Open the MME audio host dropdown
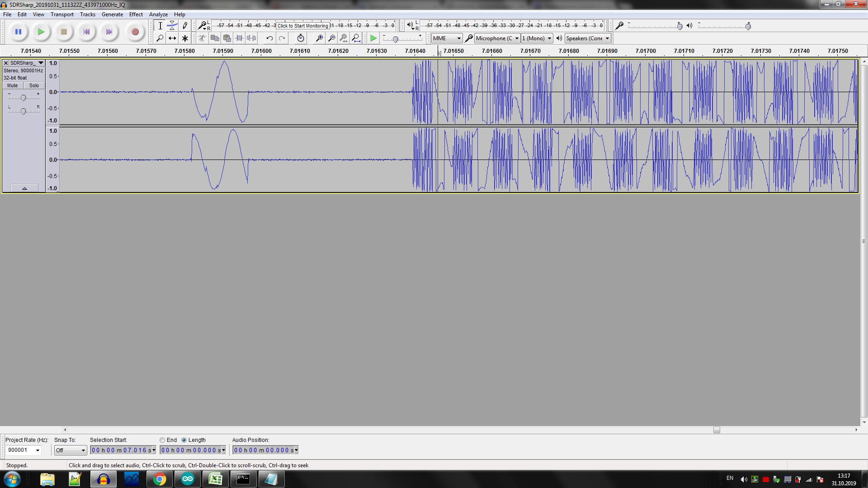The height and width of the screenshot is (488, 868). [447, 38]
